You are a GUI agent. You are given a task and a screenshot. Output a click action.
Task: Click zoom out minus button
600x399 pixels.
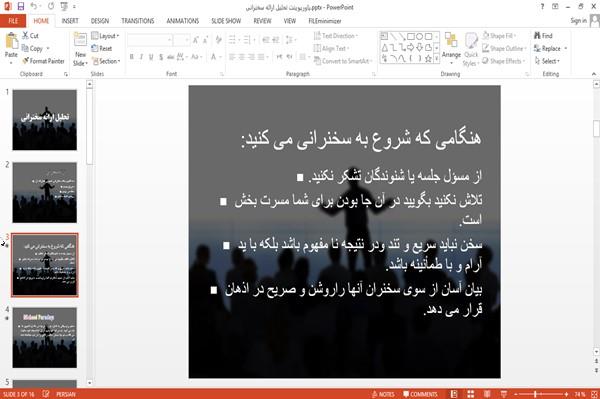pos(515,394)
